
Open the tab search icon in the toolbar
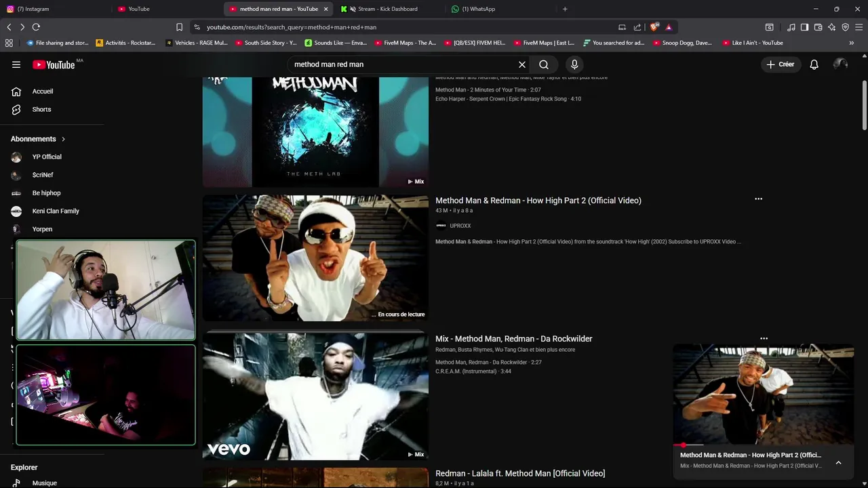[x=769, y=27]
